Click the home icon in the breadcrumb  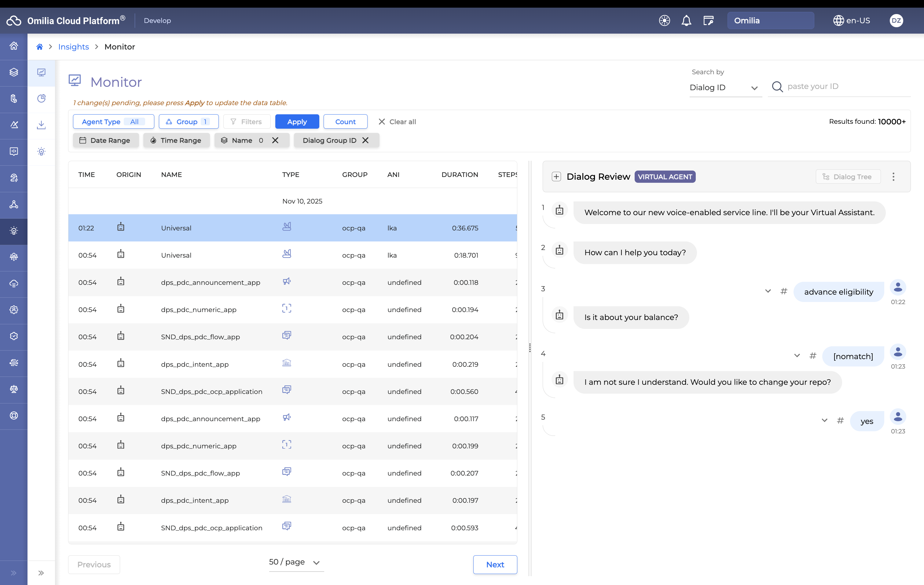pos(39,47)
